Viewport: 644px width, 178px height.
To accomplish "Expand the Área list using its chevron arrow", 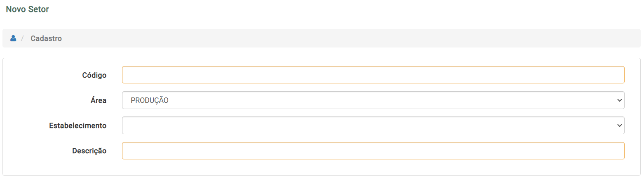I will coord(619,100).
